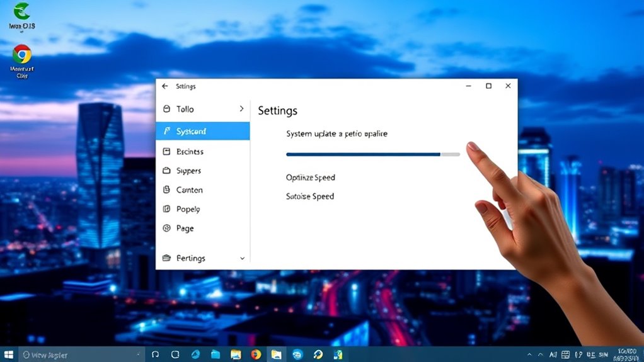Show hidden system tray icons
Viewport: 644px width, 362px height.
(529, 355)
